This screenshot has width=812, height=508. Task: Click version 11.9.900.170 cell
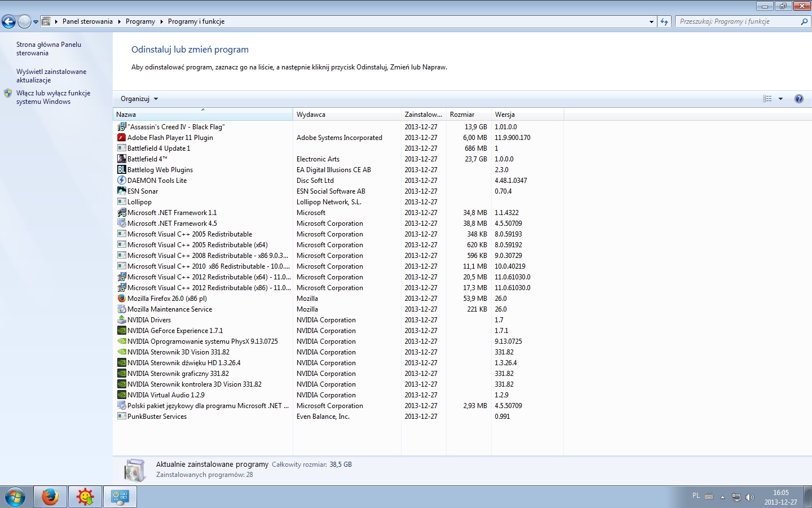pyautogui.click(x=513, y=138)
